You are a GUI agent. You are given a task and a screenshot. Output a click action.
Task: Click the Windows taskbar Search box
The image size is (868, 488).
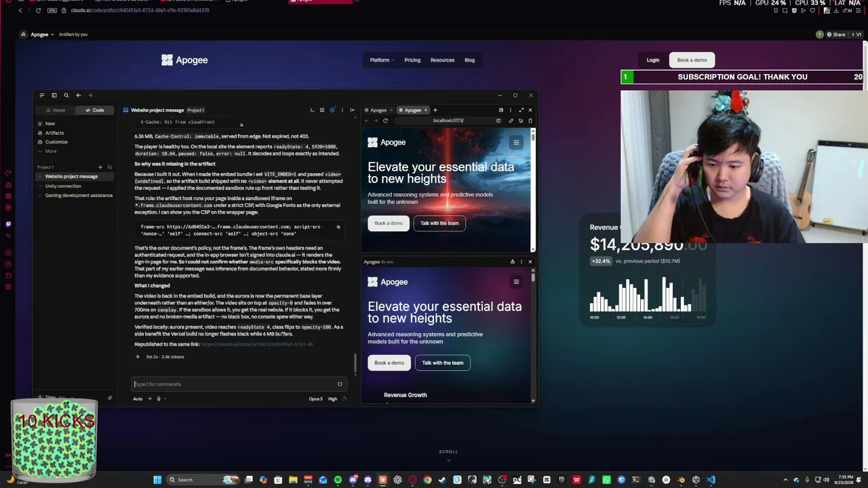(x=203, y=480)
